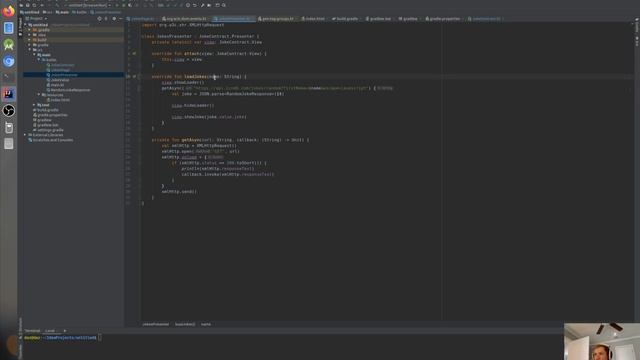Select build.gradle in project tree

[47, 110]
